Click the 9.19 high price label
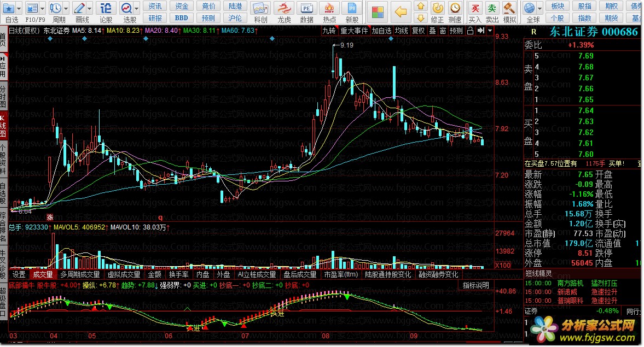644x347 pixels. (347, 45)
